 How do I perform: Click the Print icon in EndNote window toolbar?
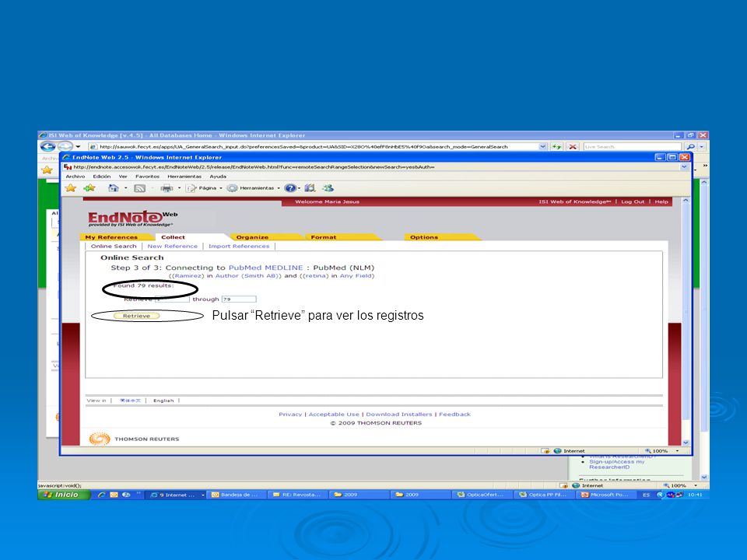tap(167, 188)
